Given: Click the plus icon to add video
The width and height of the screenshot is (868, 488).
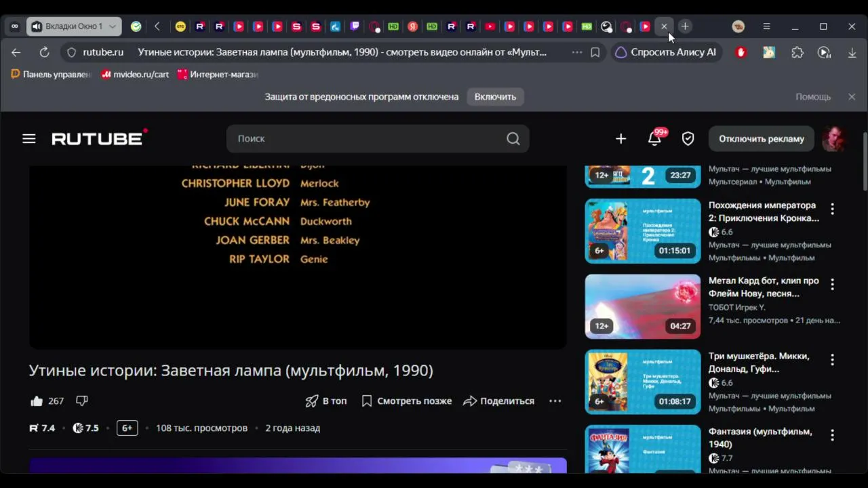Looking at the screenshot, I should pos(620,139).
